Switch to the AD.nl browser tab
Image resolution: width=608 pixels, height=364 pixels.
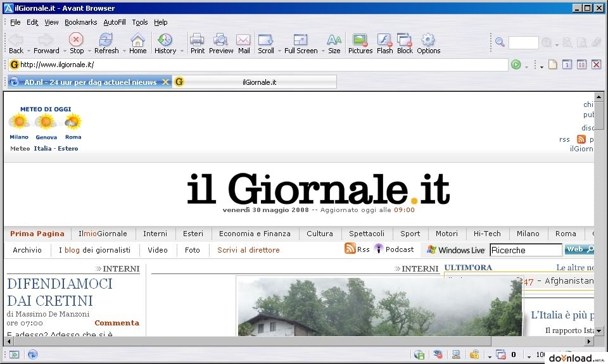(90, 82)
